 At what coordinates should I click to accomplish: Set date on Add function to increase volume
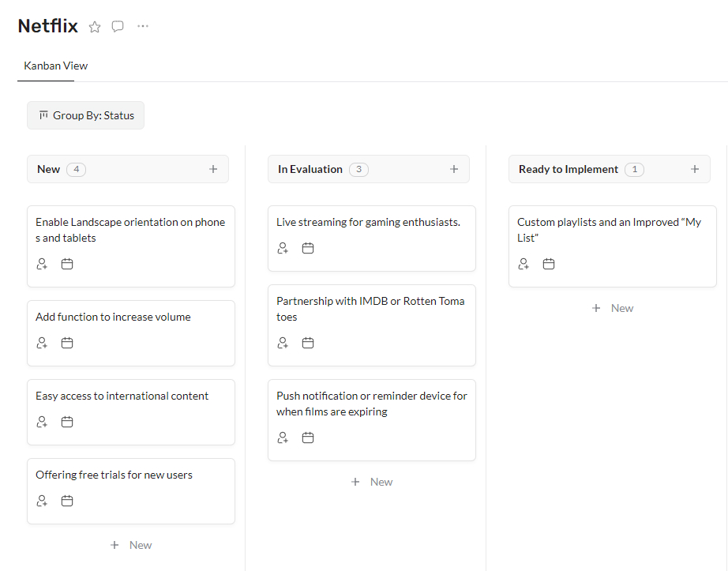[67, 343]
